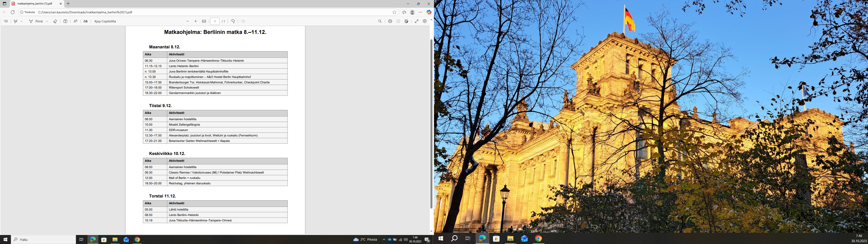Open Edge settings and more menu
Screen dimensions: 868x244
point(420,12)
